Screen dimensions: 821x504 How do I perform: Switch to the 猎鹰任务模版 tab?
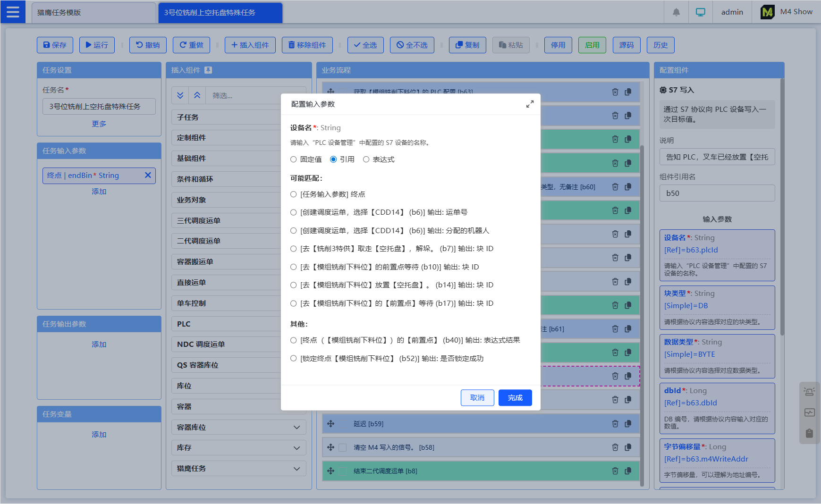[93, 13]
